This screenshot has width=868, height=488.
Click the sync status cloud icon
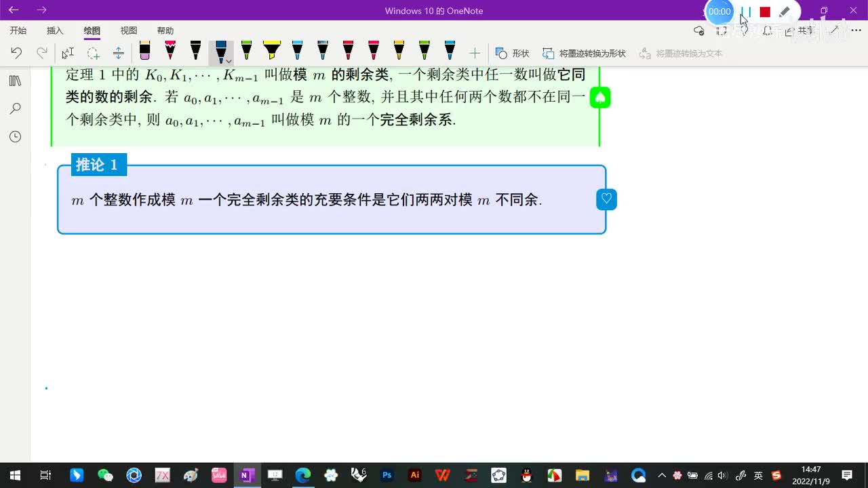(x=699, y=30)
